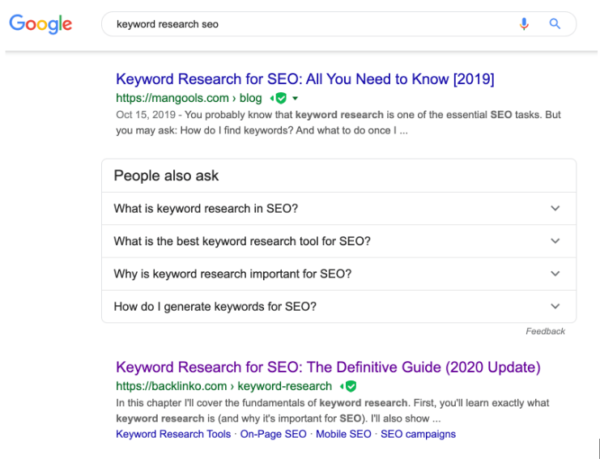Open 'Keyword Research for SEO: All You Need' result
The width and height of the screenshot is (600, 463).
click(305, 79)
